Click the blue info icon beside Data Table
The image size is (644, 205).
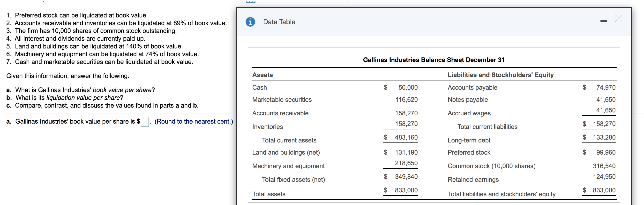(250, 22)
